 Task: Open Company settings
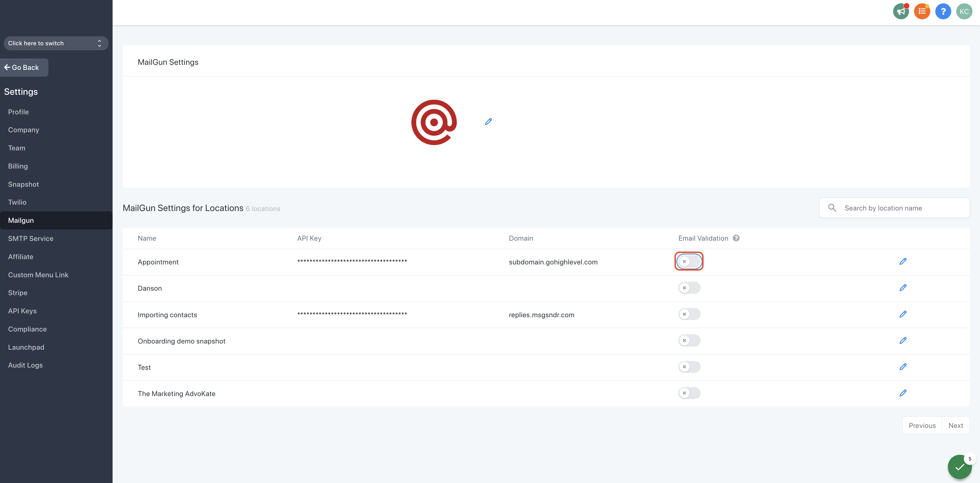pos(23,130)
